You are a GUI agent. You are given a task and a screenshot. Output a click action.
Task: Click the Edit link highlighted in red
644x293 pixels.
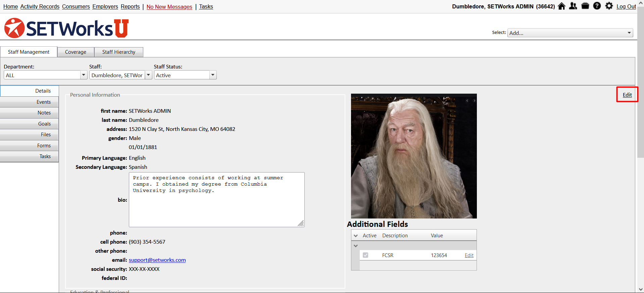pyautogui.click(x=627, y=95)
